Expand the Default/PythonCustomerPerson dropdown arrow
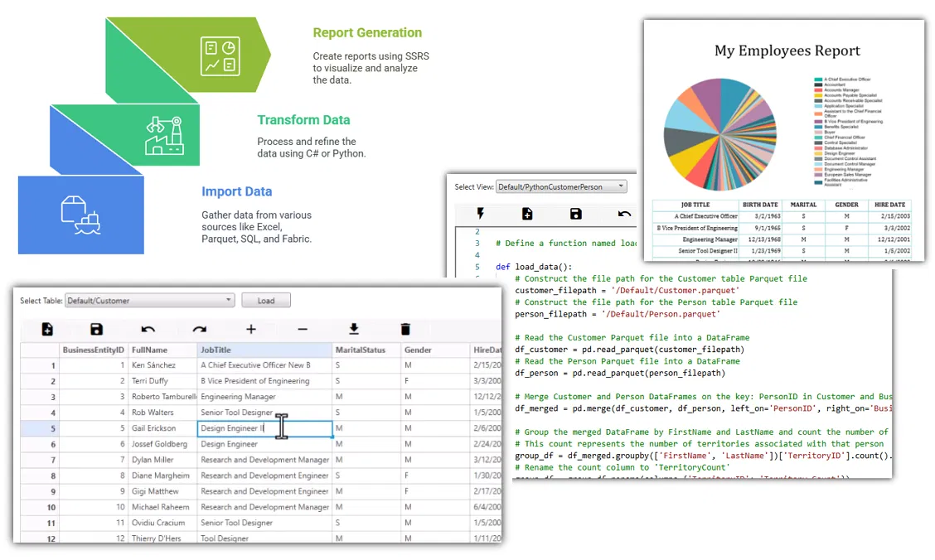The height and width of the screenshot is (560, 935). click(622, 186)
